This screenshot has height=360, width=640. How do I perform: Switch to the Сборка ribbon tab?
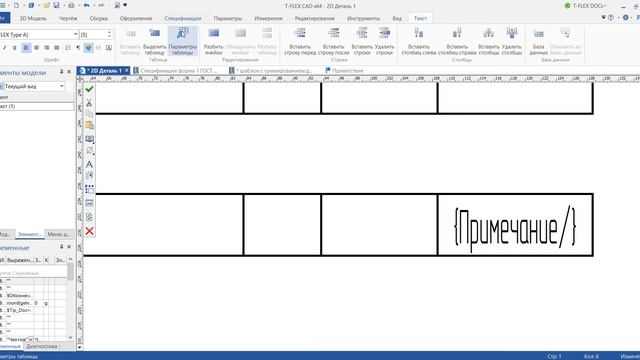pyautogui.click(x=99, y=18)
